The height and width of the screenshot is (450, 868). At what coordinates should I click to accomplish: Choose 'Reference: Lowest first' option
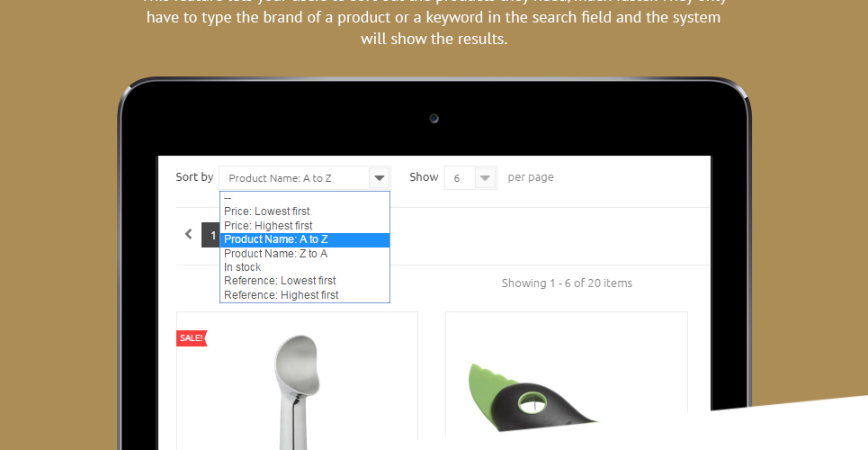[304, 281]
